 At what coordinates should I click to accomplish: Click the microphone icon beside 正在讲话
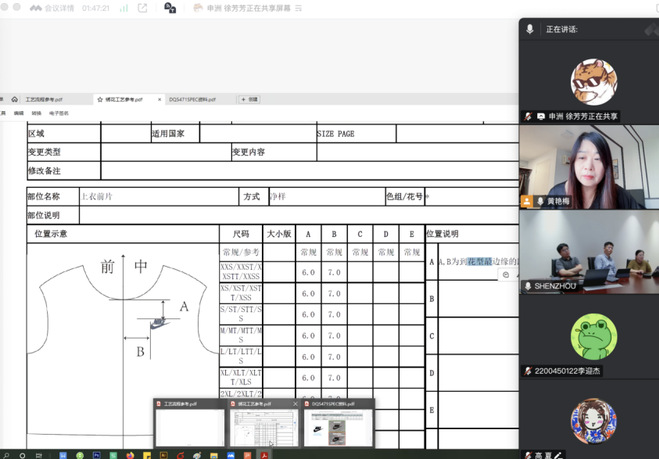tap(530, 30)
